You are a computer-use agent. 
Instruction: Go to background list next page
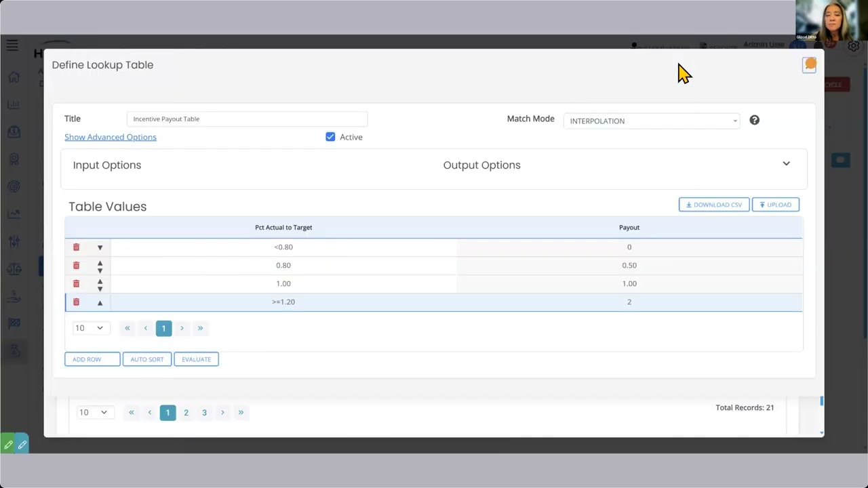point(222,412)
